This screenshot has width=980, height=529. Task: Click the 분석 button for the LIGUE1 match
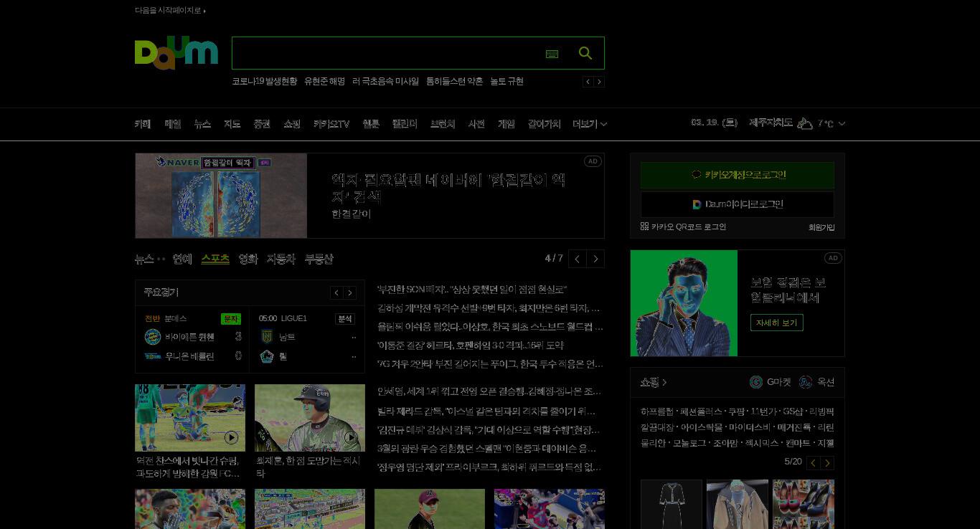click(x=345, y=319)
